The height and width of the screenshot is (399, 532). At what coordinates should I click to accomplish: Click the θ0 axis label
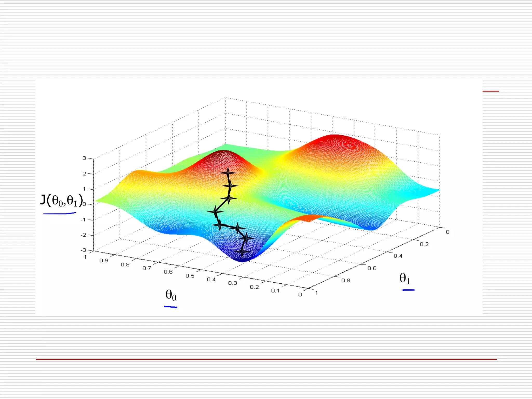click(171, 295)
